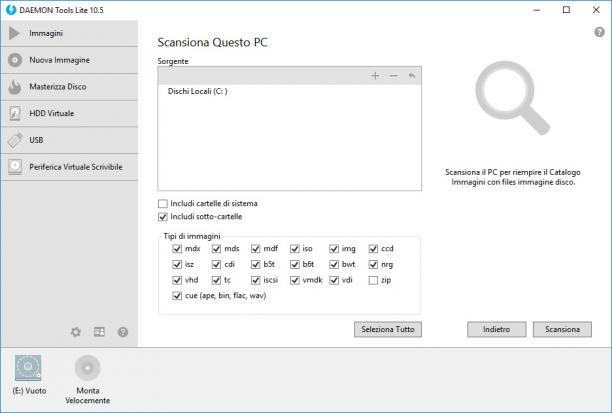Toggle the b5t checkbox

point(255,265)
